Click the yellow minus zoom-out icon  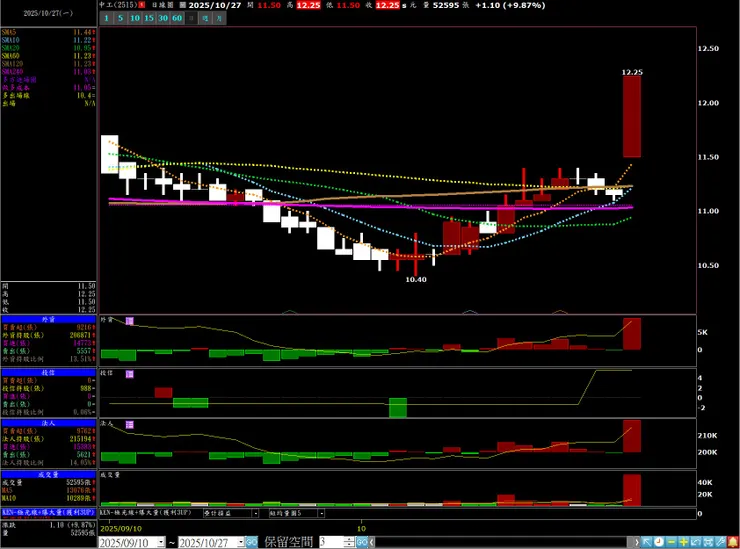[x=672, y=542]
